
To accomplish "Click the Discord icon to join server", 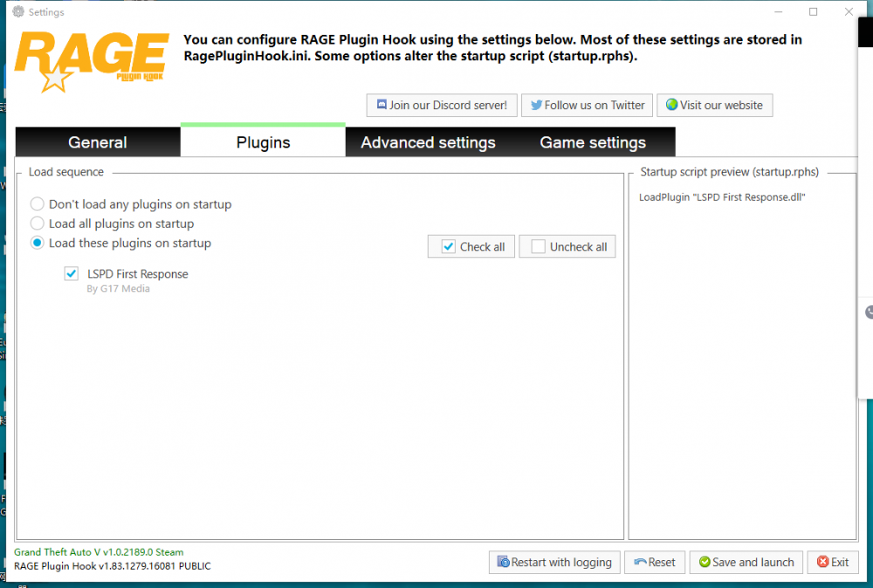I will click(x=382, y=106).
